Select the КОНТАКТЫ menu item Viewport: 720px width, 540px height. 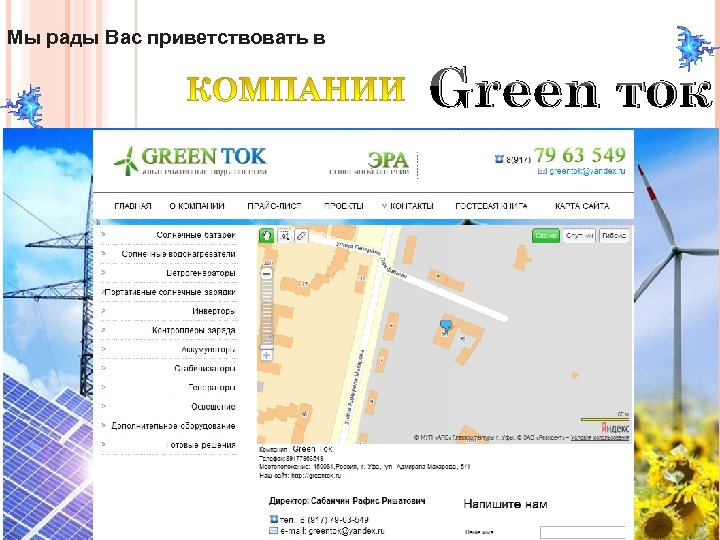[411, 206]
